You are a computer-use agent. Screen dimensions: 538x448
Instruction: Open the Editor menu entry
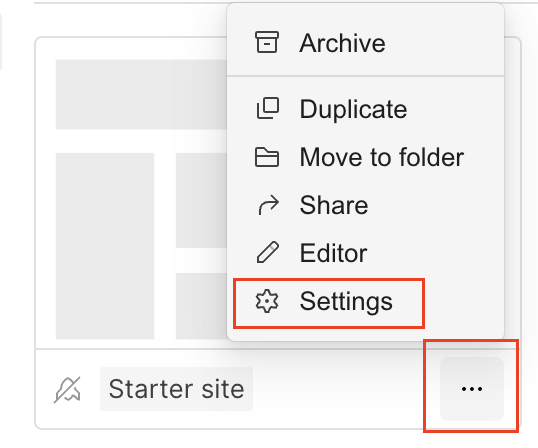pos(366,253)
